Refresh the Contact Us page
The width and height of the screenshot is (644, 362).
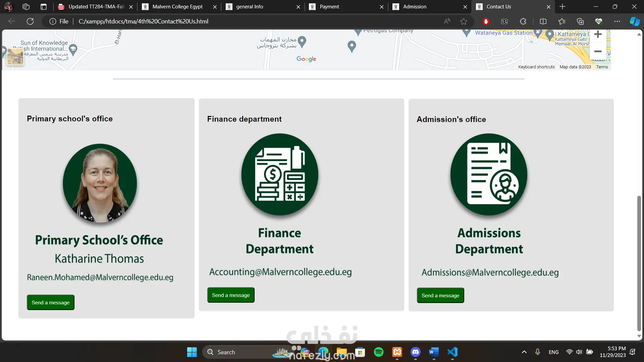pyautogui.click(x=30, y=21)
